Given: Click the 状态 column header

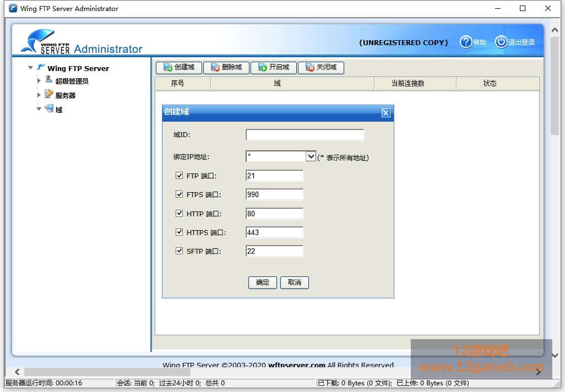Looking at the screenshot, I should 498,84.
